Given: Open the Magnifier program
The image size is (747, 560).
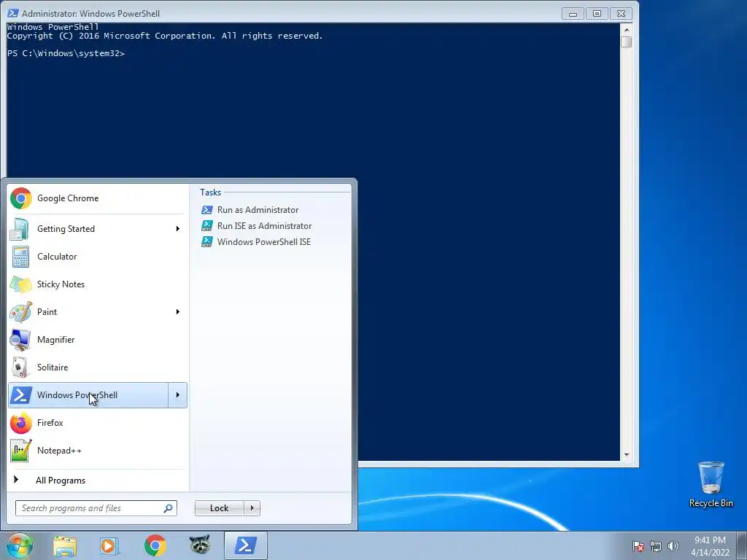Looking at the screenshot, I should click(x=97, y=340).
